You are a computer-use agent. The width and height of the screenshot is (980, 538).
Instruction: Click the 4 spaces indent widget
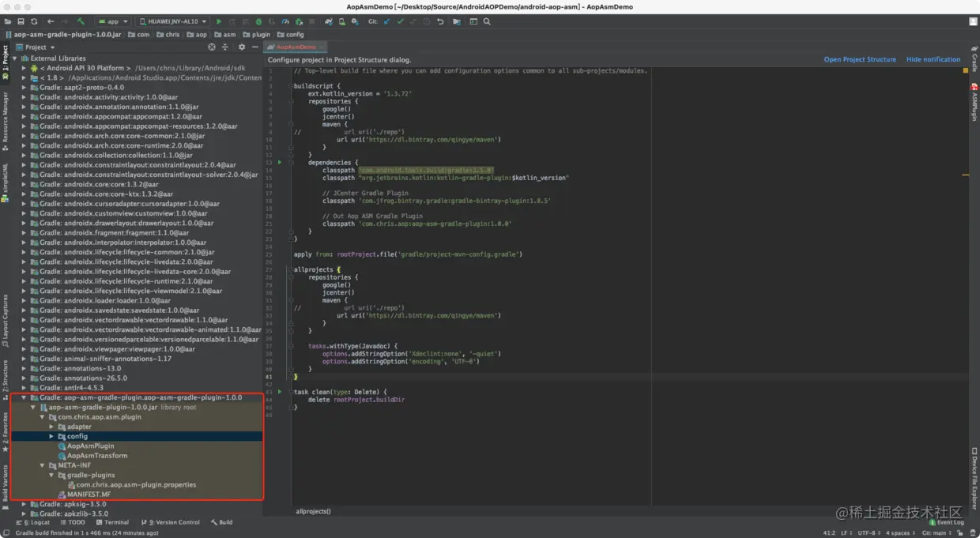pyautogui.click(x=901, y=533)
